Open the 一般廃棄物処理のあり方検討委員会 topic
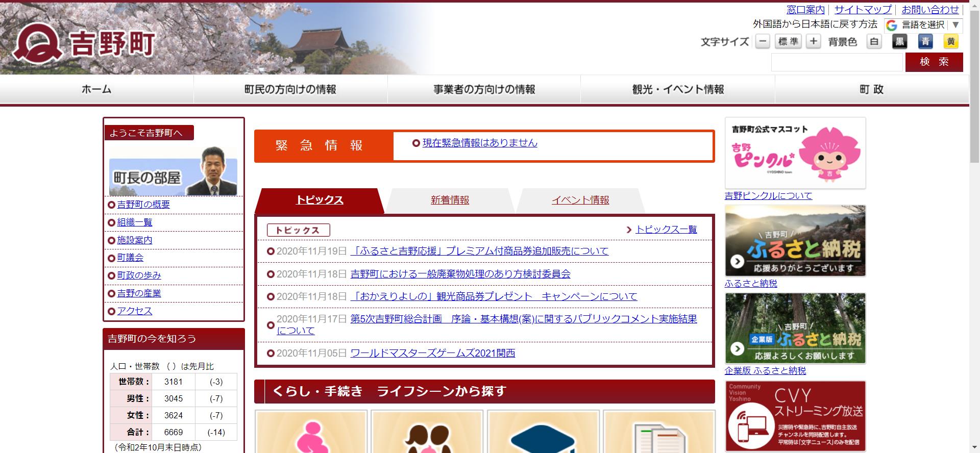 [x=460, y=274]
